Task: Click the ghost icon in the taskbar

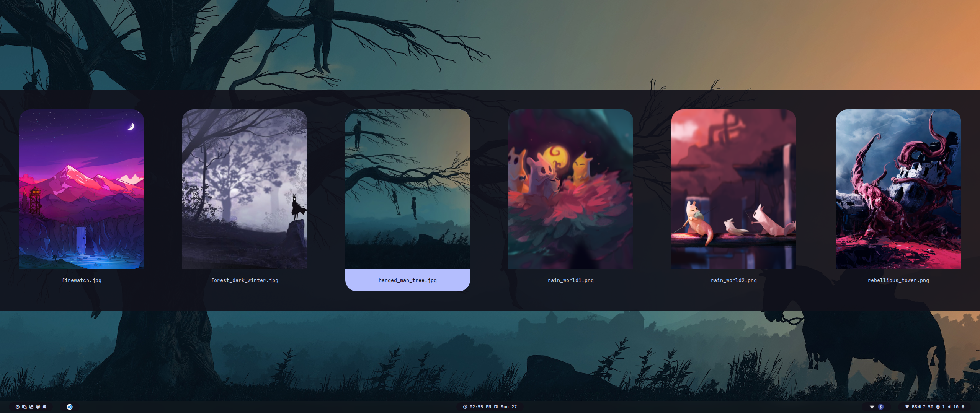Action: coord(45,407)
